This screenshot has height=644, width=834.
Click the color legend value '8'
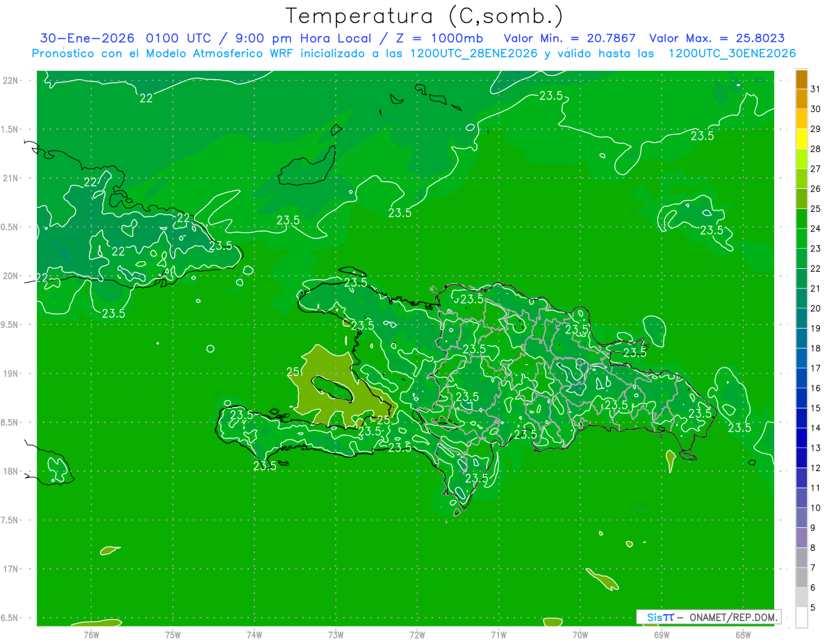pyautogui.click(x=812, y=548)
